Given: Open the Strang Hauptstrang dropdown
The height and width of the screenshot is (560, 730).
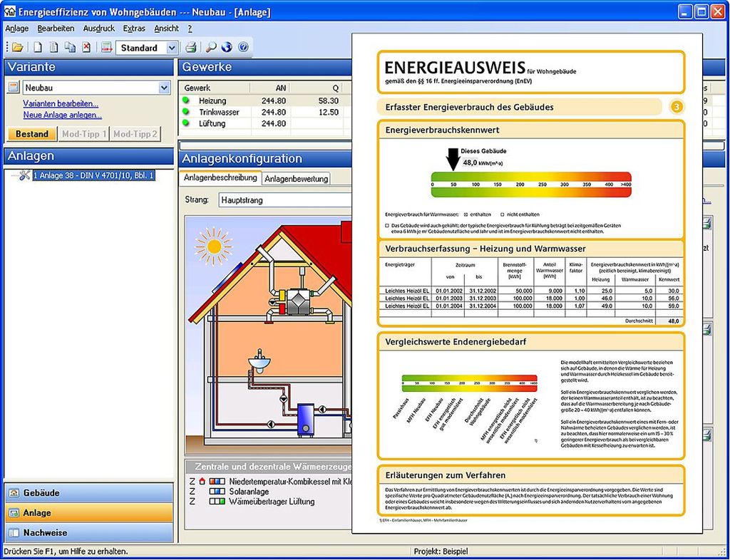Looking at the screenshot, I should tap(285, 200).
